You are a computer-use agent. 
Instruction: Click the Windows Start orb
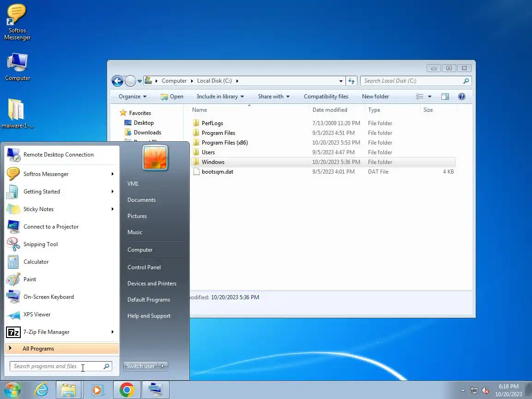[12, 390]
